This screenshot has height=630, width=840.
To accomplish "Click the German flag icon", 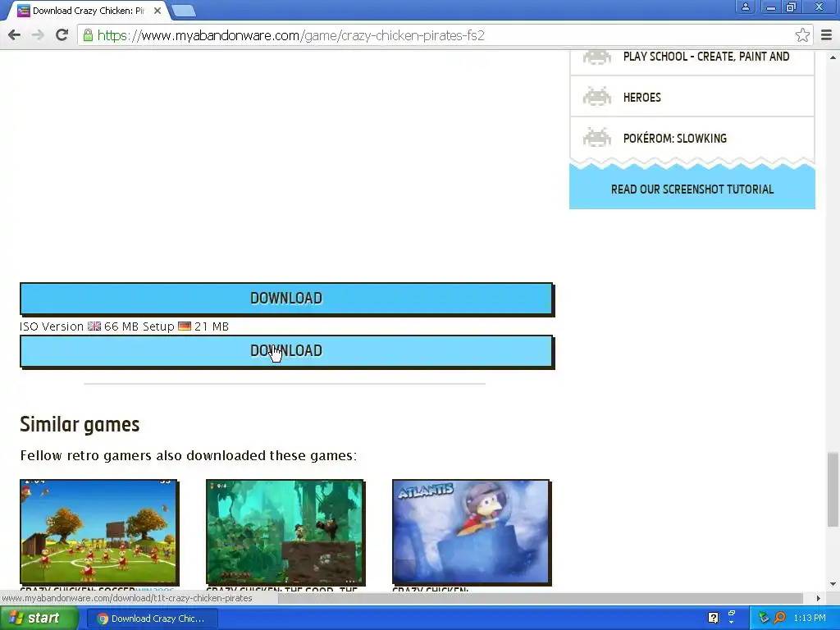I will [185, 326].
